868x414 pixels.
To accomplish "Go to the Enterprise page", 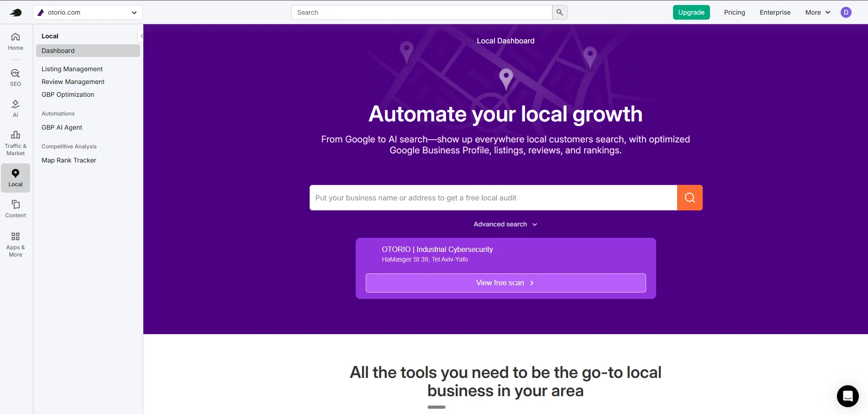I will click(775, 12).
